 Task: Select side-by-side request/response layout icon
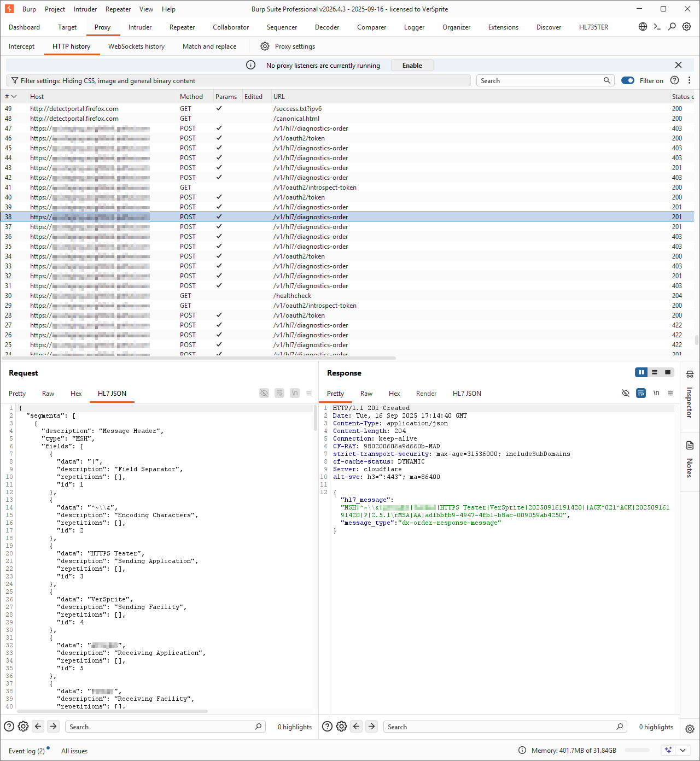point(641,372)
